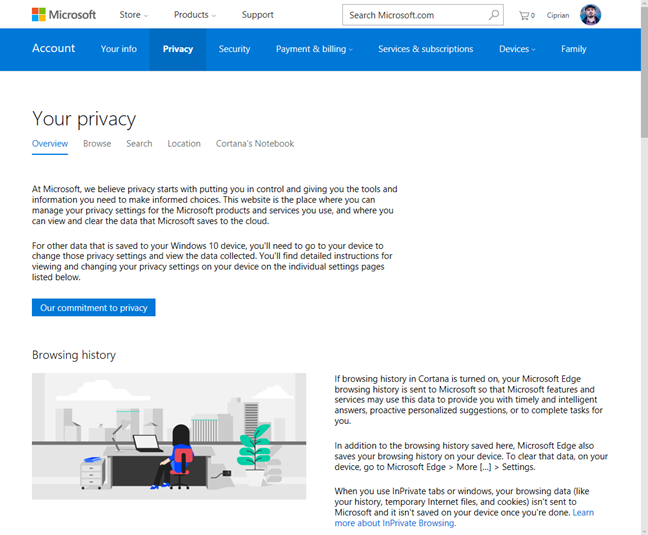Open the shopping cart icon
This screenshot has width=648, height=535.
[526, 16]
